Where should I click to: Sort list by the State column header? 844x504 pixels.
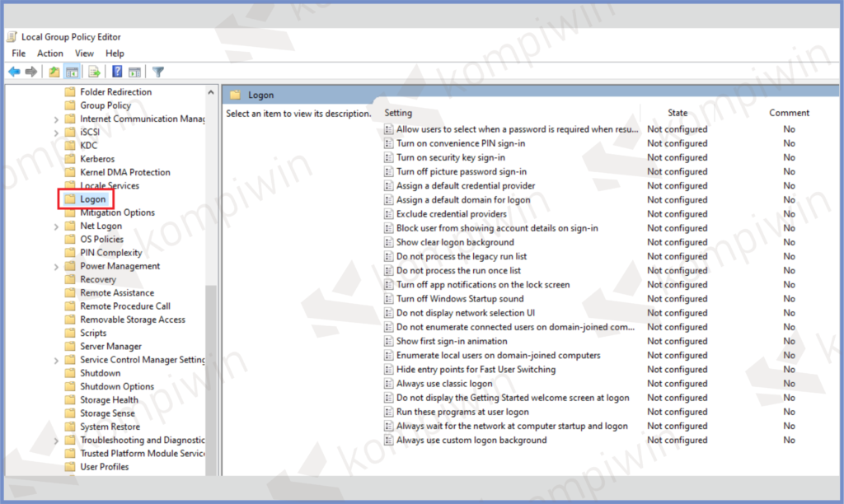(x=677, y=113)
